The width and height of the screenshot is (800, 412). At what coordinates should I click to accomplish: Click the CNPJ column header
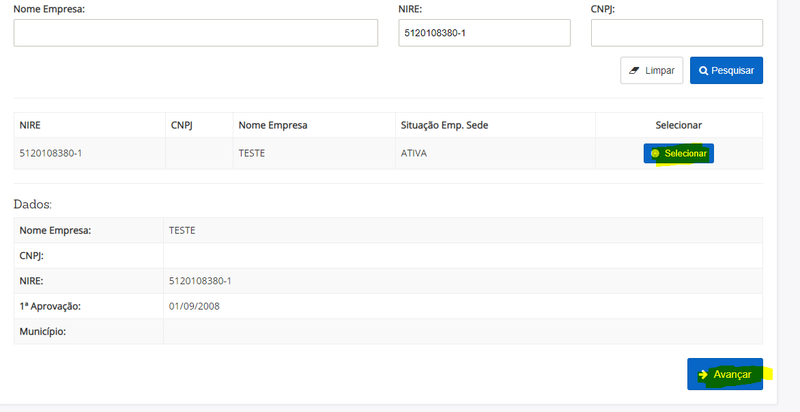pos(182,125)
